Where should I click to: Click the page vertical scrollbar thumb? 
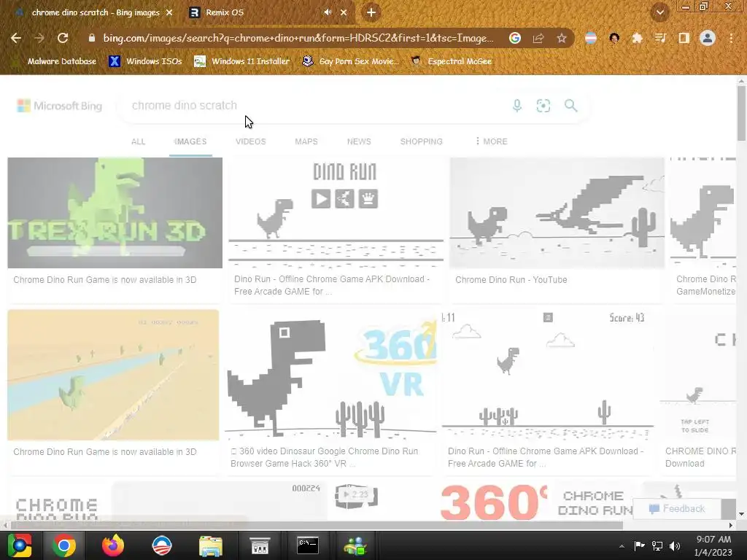tap(741, 113)
